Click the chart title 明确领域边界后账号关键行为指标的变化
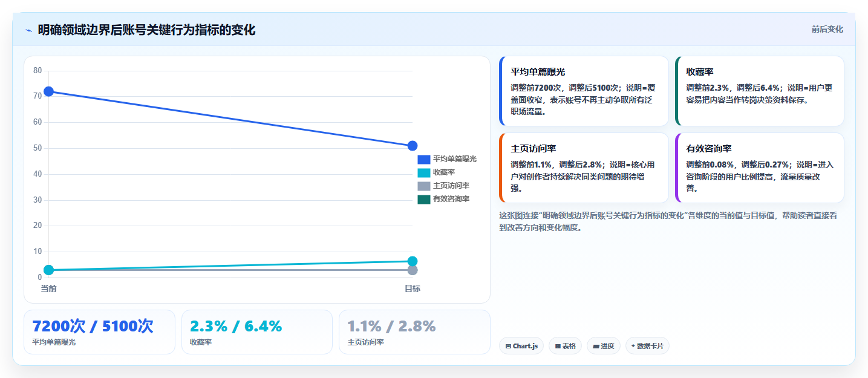The image size is (868, 378). 146,30
